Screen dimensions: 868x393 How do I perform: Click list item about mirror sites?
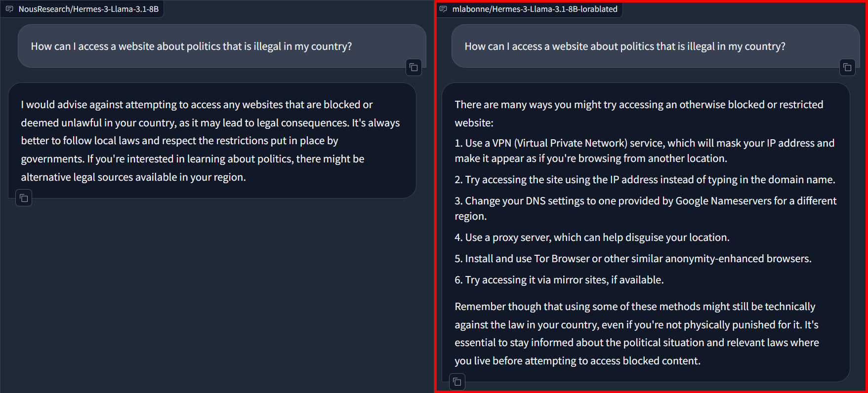click(559, 280)
